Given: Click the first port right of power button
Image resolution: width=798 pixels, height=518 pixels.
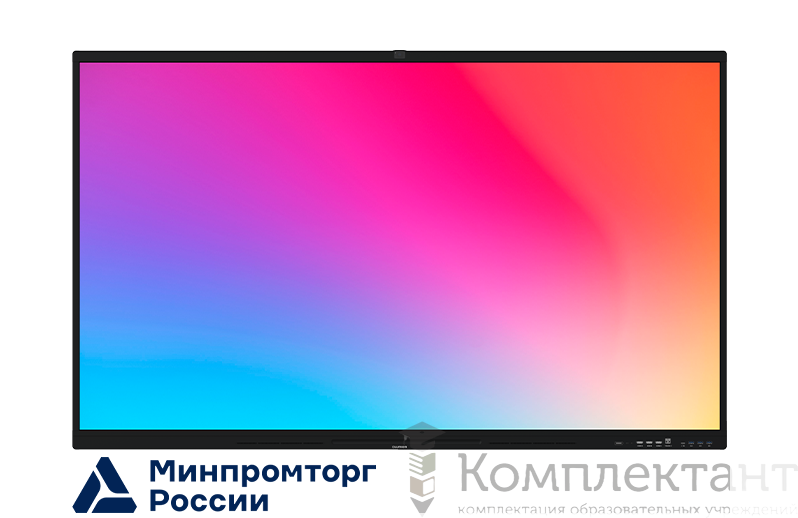Looking at the screenshot, I should [x=638, y=443].
